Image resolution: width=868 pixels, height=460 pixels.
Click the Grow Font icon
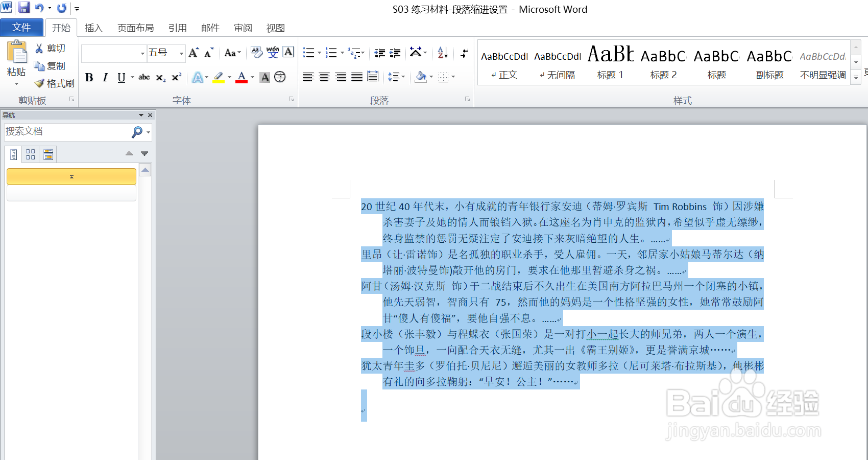click(x=194, y=53)
